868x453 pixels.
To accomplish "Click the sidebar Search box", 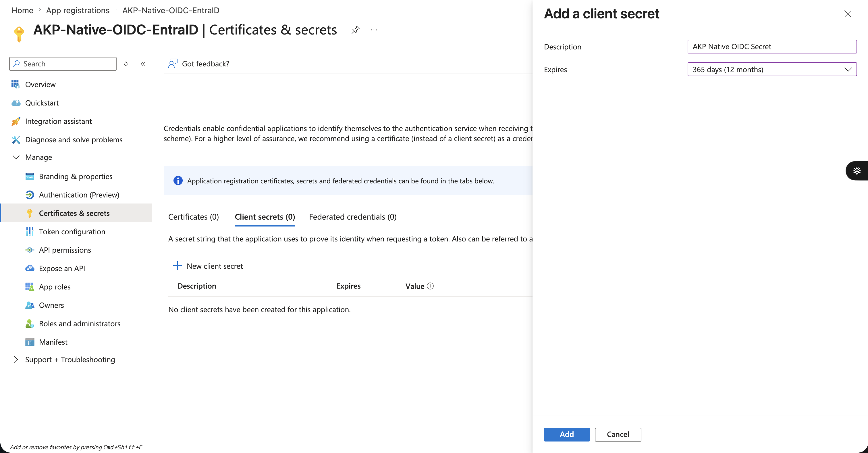I will 63,64.
